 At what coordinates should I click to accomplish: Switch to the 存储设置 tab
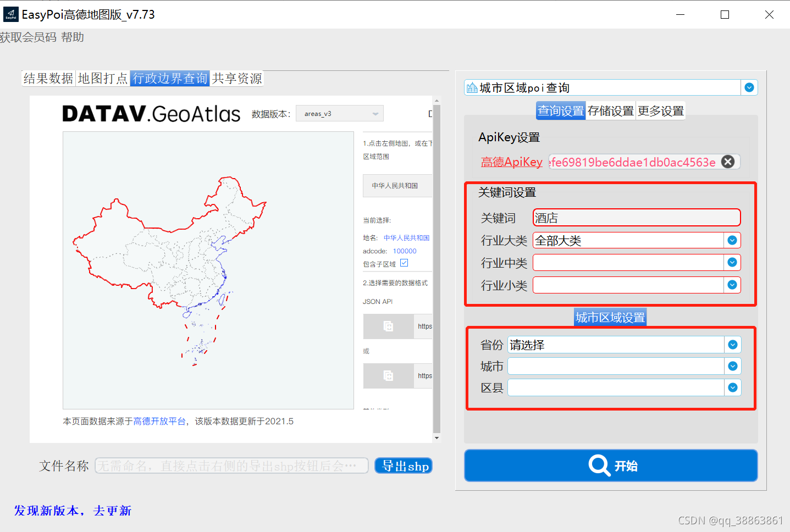point(611,111)
